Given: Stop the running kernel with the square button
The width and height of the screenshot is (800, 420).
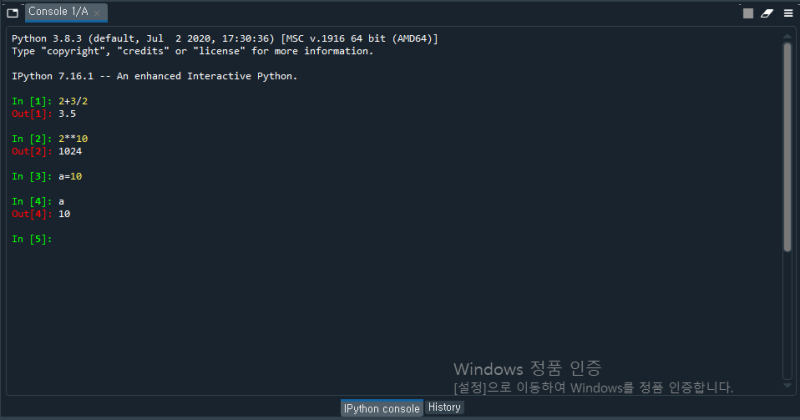Looking at the screenshot, I should [747, 13].
